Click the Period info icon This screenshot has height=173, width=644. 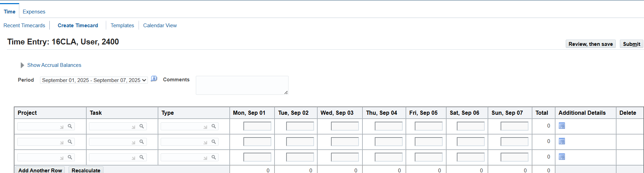[x=154, y=79]
